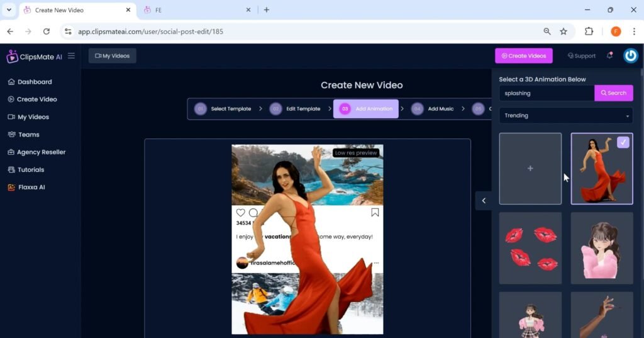Uncheck the selected red dress dancer animation

click(623, 142)
